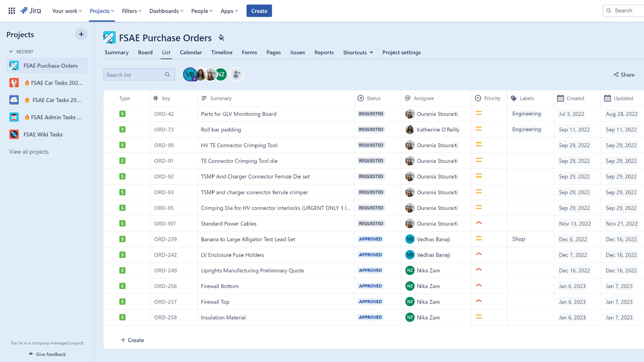Open Project settings
644x362 pixels.
[401, 52]
